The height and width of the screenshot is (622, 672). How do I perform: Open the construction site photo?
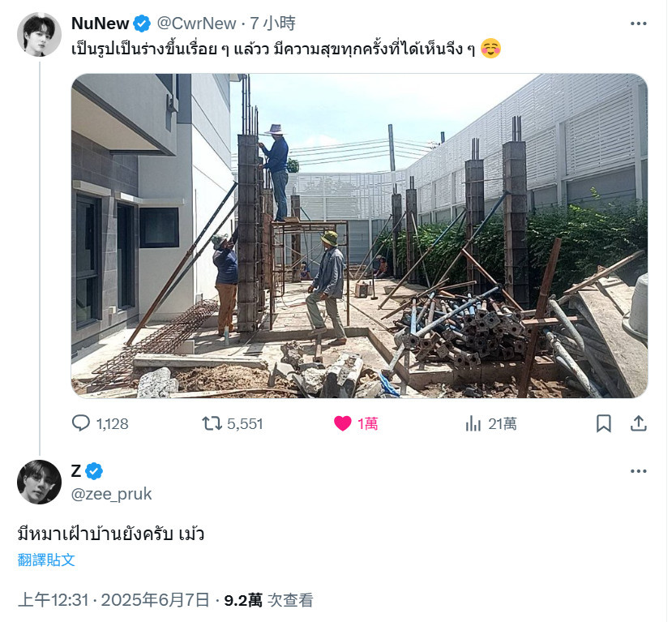[359, 236]
